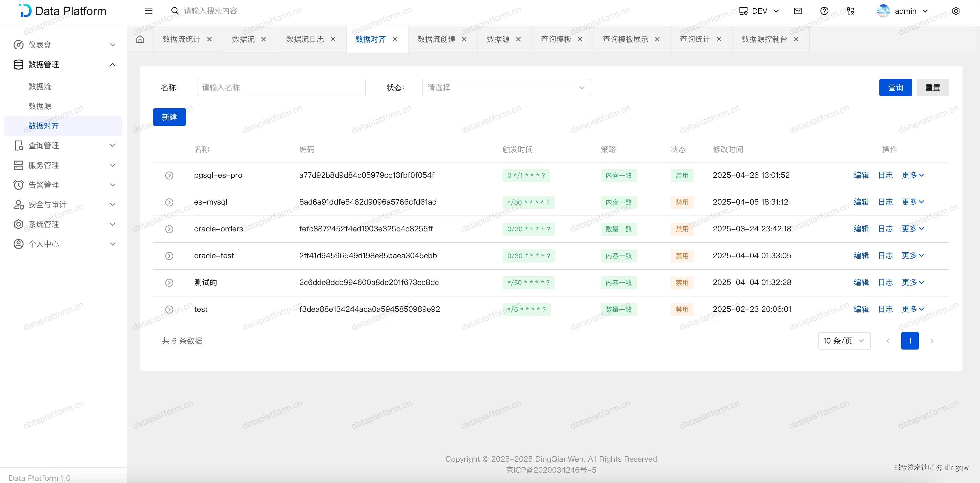
Task: Click the run icon for oracle-test row
Action: (169, 256)
